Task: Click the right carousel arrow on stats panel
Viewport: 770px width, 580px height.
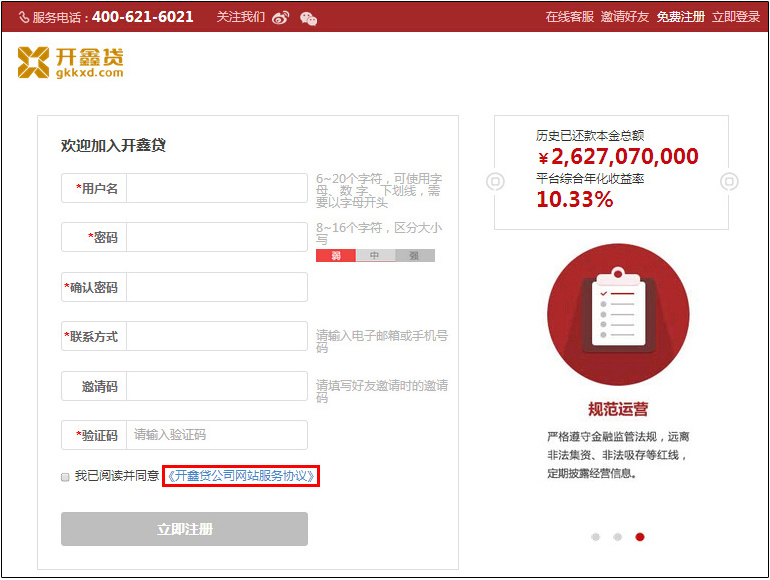Action: click(x=729, y=181)
